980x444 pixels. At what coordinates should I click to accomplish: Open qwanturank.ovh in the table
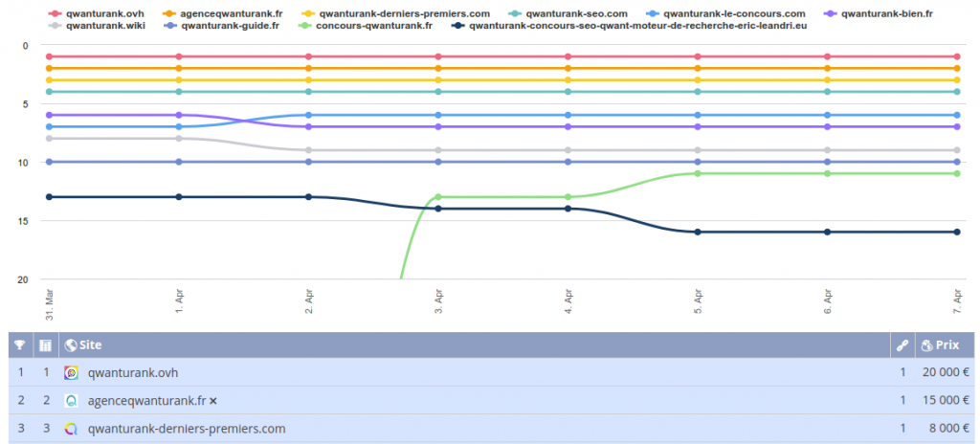coord(133,372)
